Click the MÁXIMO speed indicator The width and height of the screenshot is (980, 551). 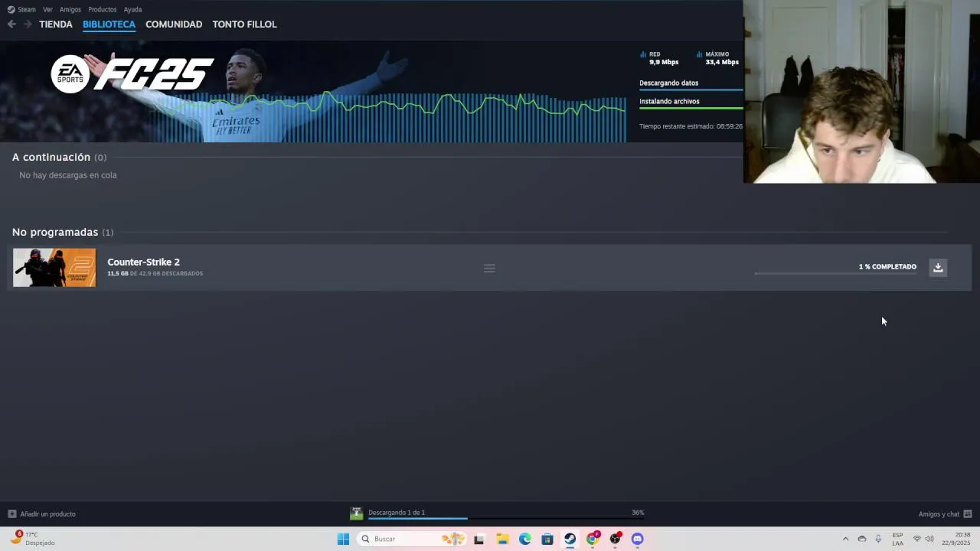point(718,58)
